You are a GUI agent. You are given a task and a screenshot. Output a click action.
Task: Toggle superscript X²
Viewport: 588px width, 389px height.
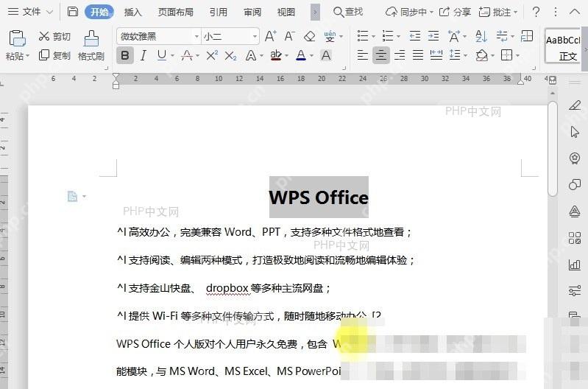(212, 56)
